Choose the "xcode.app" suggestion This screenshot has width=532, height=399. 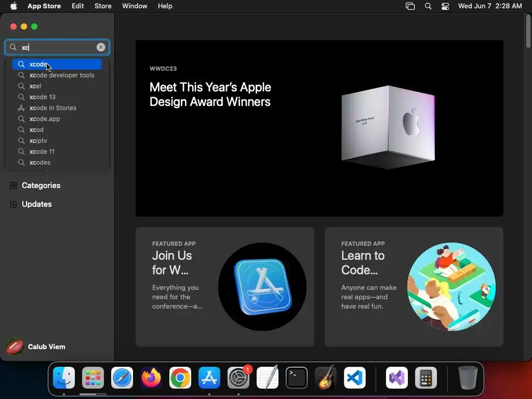pyautogui.click(x=57, y=119)
